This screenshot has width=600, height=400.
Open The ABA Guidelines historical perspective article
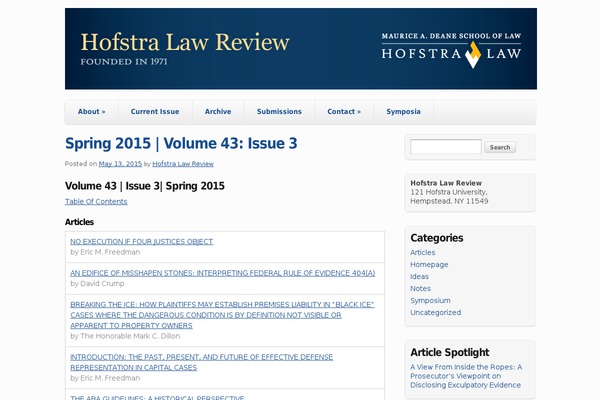click(157, 397)
